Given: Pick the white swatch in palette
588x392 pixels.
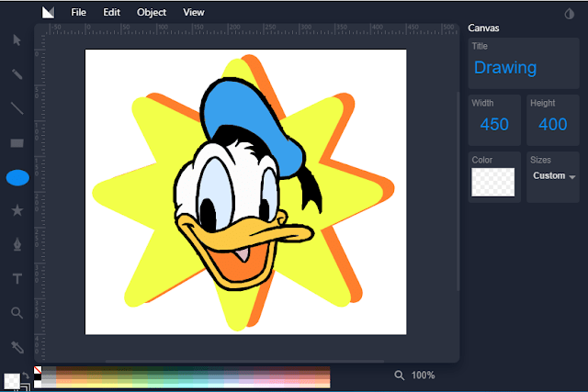Looking at the screenshot, I should 38,384.
